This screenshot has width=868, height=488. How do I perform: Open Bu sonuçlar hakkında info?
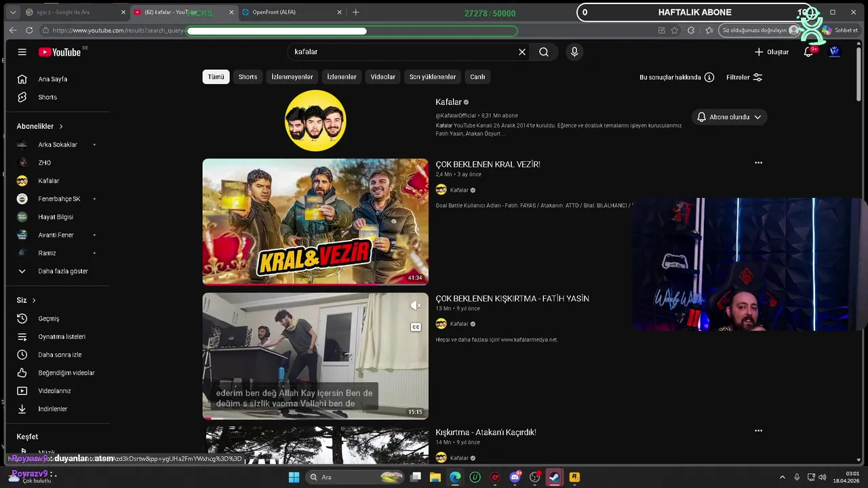677,77
